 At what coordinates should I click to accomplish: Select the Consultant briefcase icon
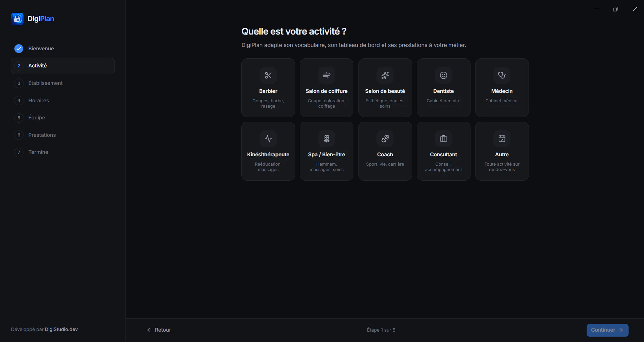point(443,139)
